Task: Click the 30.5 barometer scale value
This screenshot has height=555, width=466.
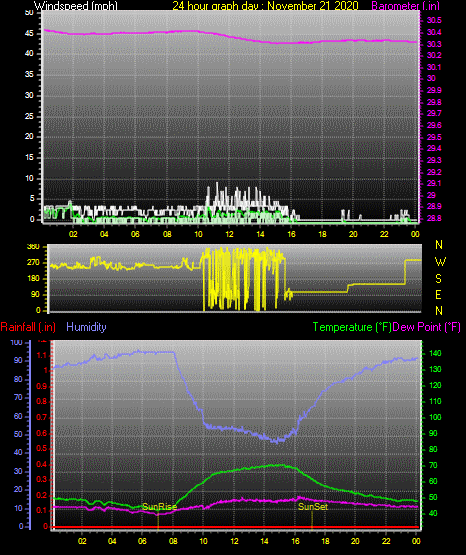Action: pyautogui.click(x=434, y=21)
